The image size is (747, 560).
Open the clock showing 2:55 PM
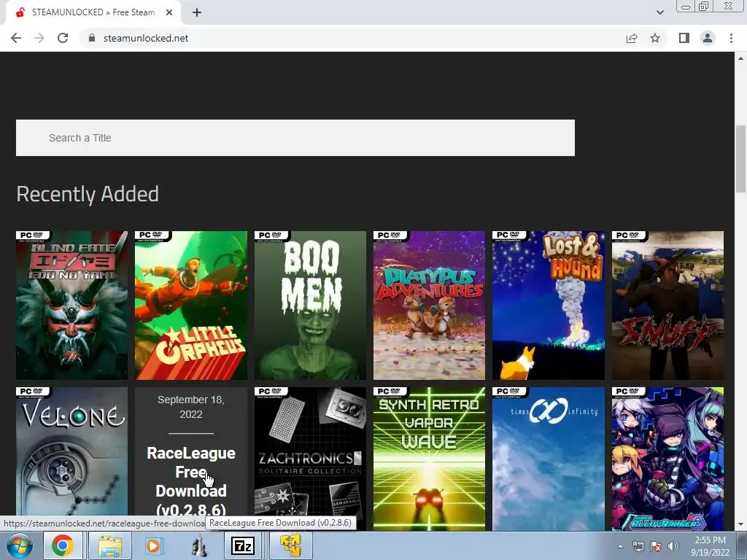pos(710,546)
